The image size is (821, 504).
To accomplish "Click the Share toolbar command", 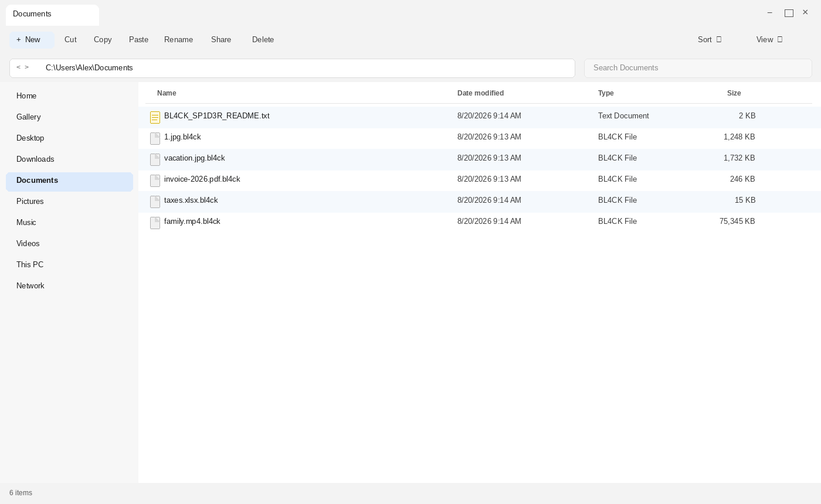I will pyautogui.click(x=221, y=39).
